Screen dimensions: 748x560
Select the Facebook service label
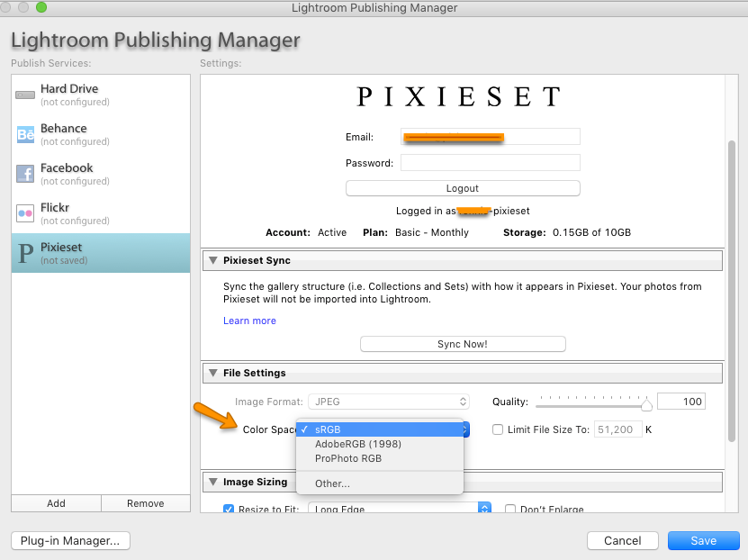67,167
